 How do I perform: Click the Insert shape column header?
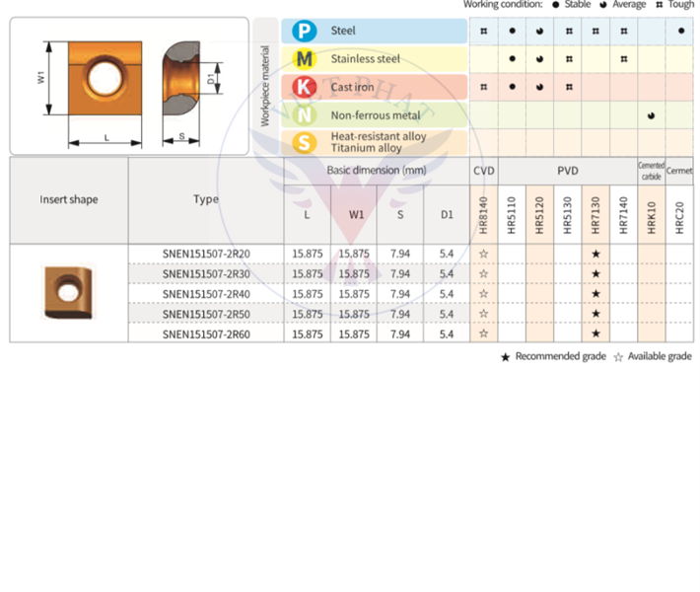tap(69, 199)
